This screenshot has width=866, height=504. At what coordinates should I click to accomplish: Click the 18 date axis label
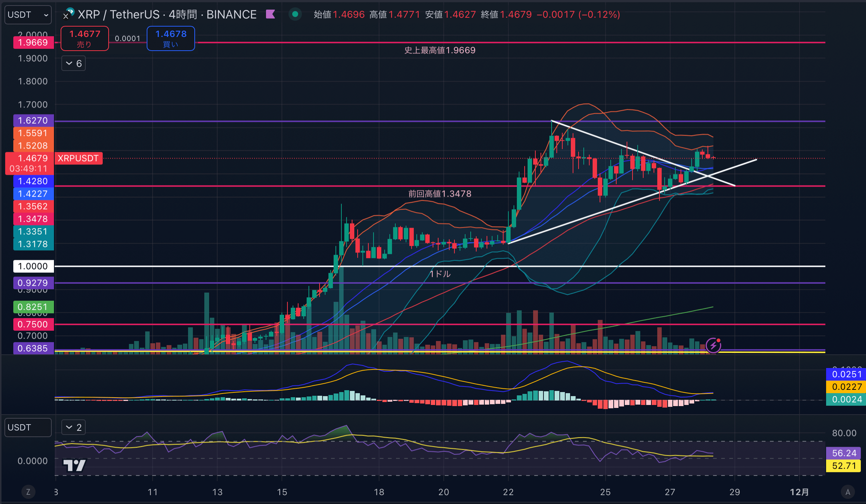[379, 492]
